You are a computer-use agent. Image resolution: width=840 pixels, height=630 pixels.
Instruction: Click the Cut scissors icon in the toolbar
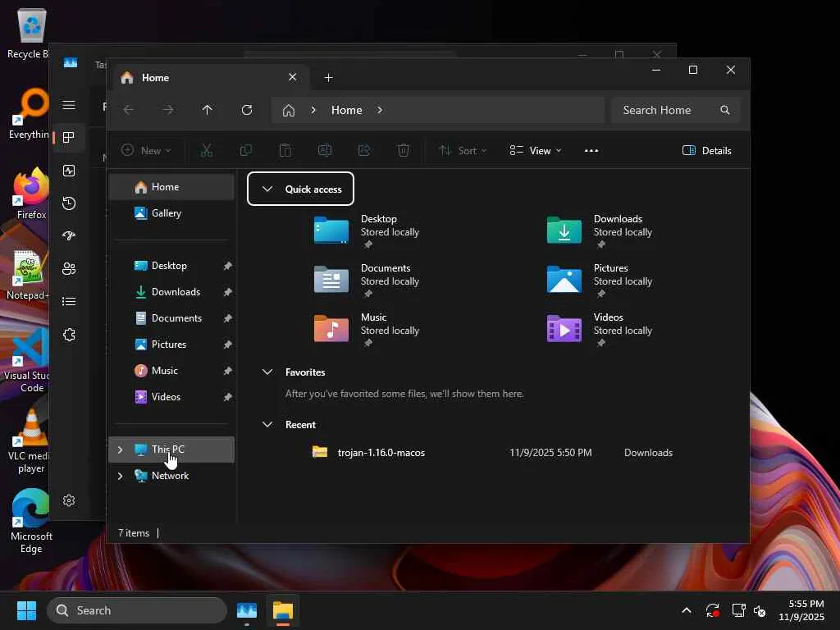tap(206, 151)
